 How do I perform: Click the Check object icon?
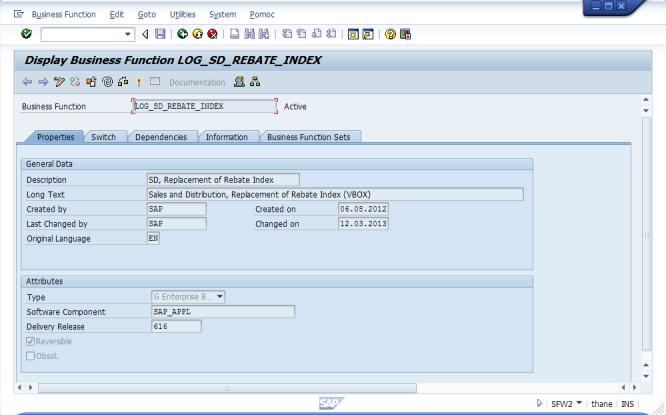[x=91, y=82]
